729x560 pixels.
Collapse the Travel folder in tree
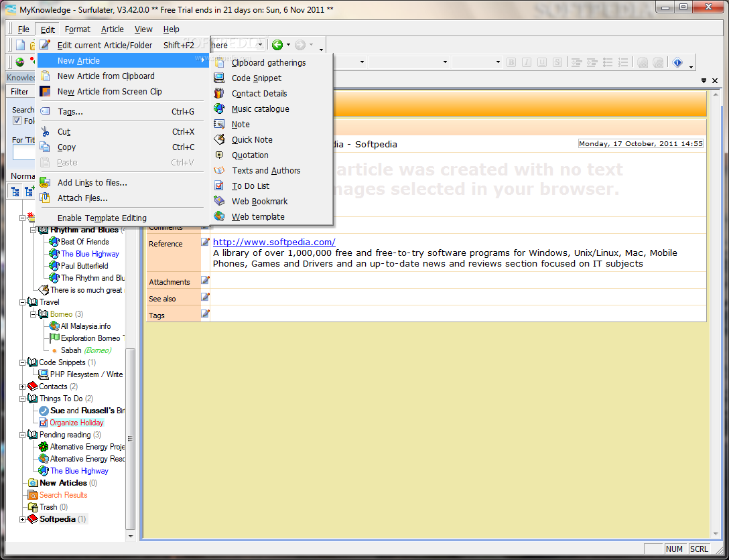click(22, 302)
